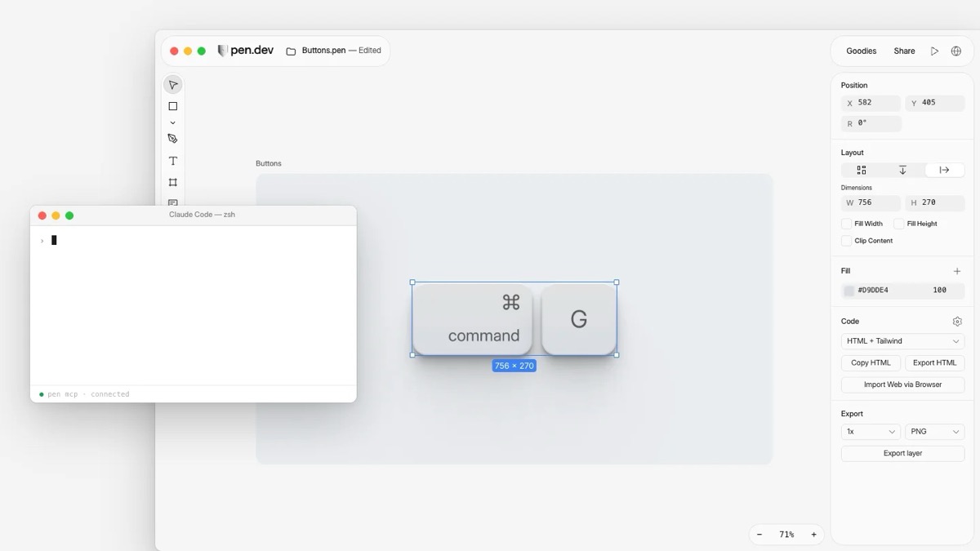Click the 756 × 270 size badge
The width and height of the screenshot is (980, 551).
514,366
